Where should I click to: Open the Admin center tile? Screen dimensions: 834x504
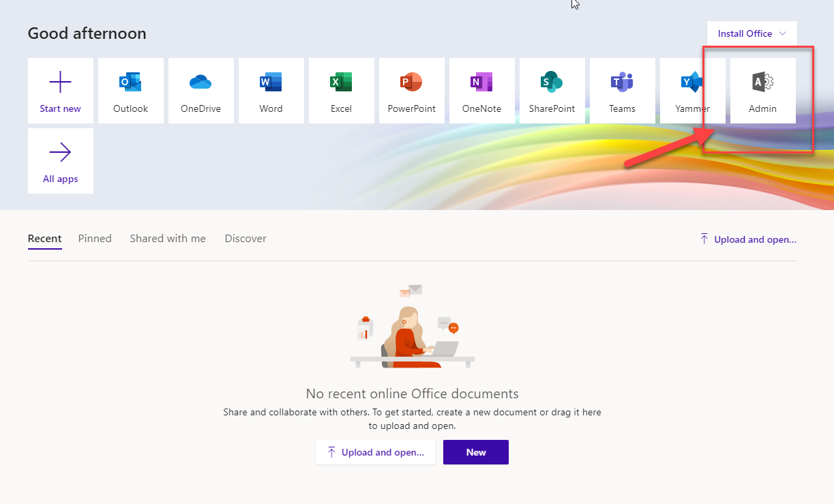(x=762, y=91)
